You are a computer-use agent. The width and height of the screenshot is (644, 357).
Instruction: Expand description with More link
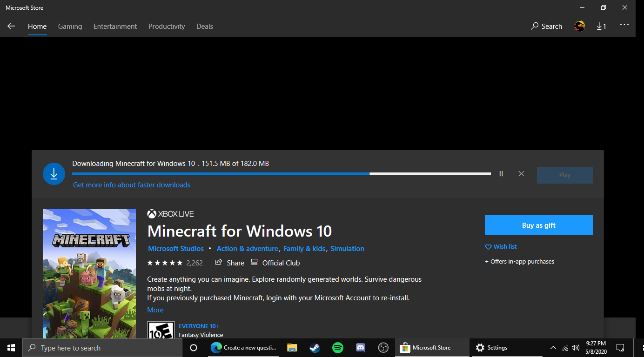(155, 310)
